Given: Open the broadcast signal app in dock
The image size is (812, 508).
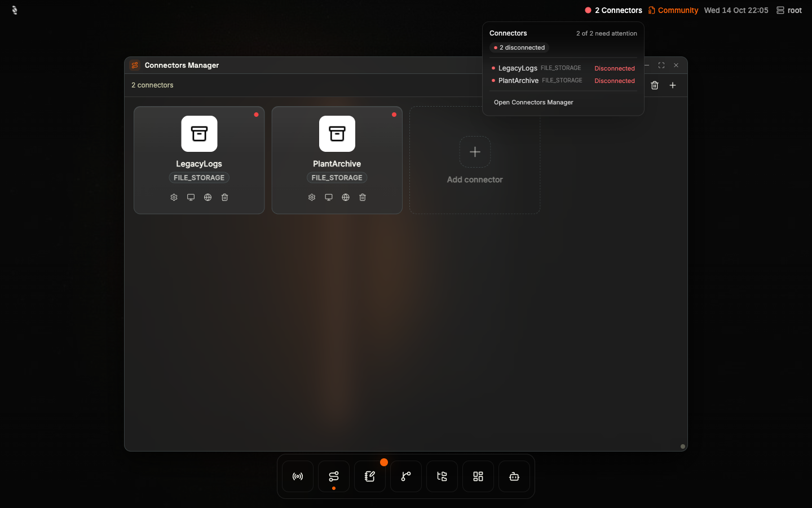Looking at the screenshot, I should (x=298, y=476).
